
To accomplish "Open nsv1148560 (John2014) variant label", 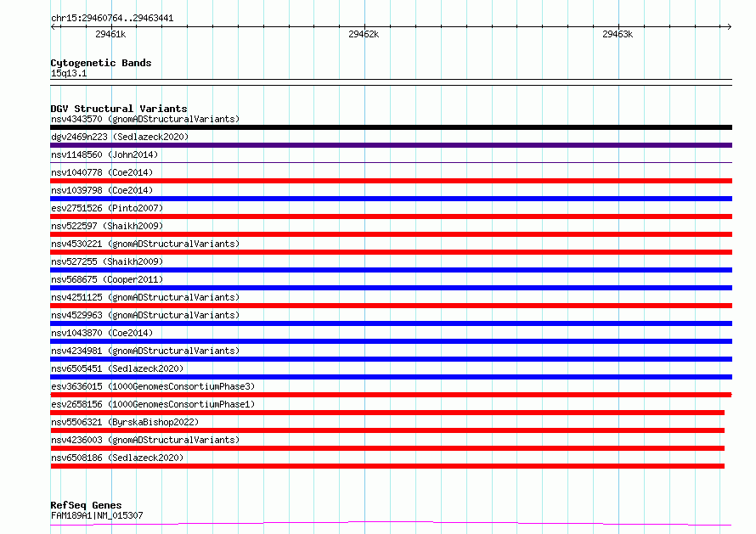I will point(104,155).
